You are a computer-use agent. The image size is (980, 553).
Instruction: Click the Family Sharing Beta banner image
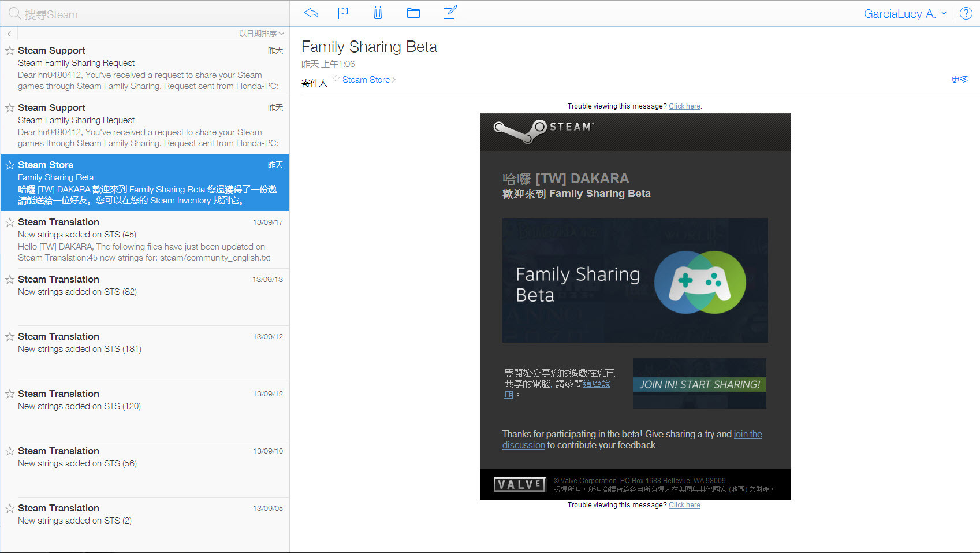coord(635,280)
